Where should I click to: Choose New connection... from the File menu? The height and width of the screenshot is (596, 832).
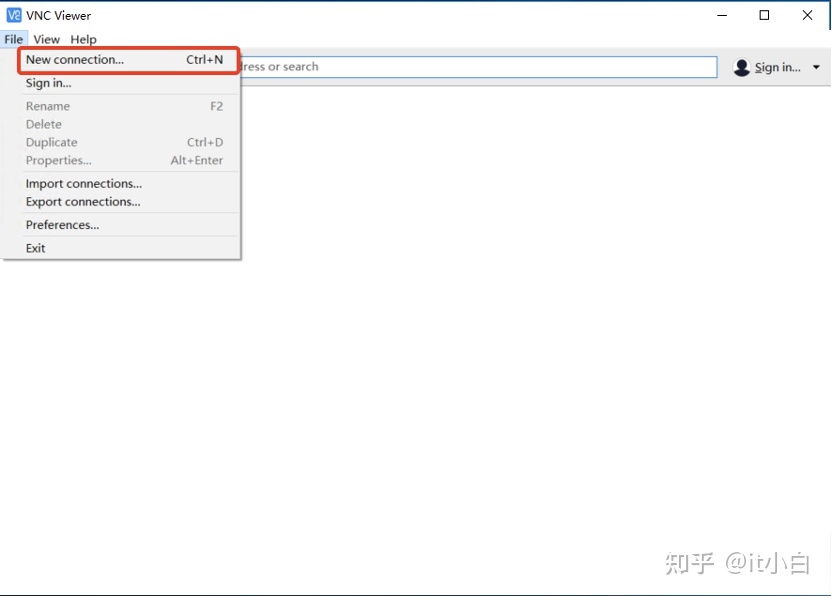(129, 60)
